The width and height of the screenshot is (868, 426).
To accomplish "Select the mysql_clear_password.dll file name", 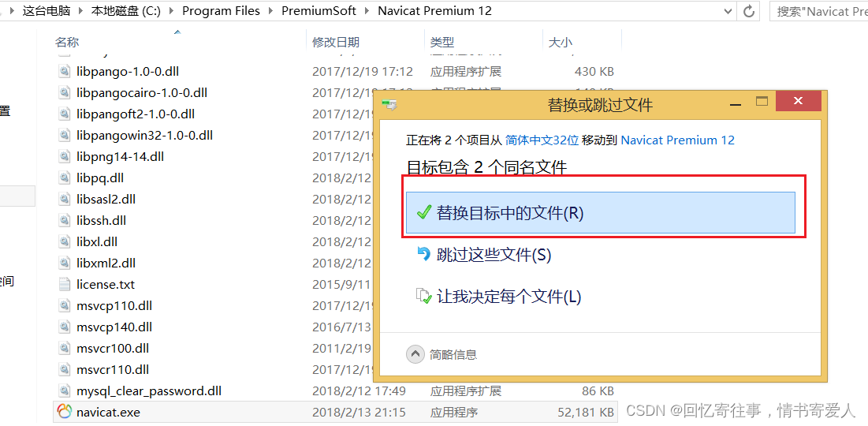I will 149,391.
